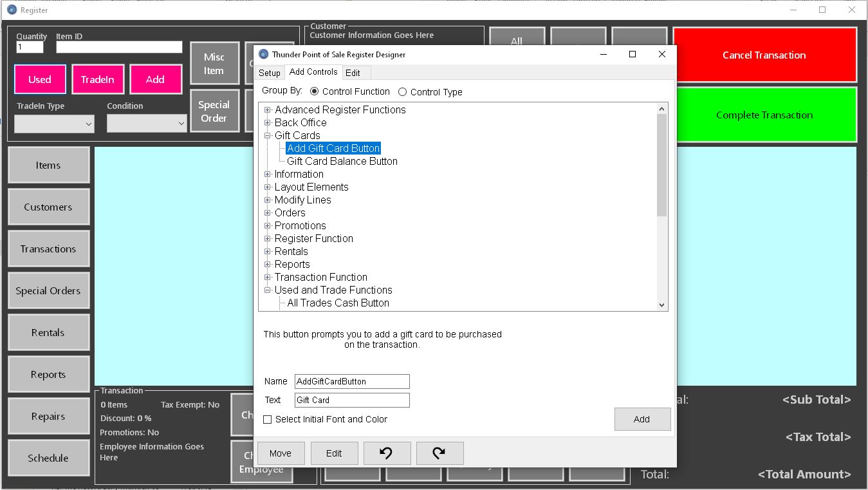This screenshot has height=490, width=868.
Task: Select the Control Function radio button
Action: 314,92
